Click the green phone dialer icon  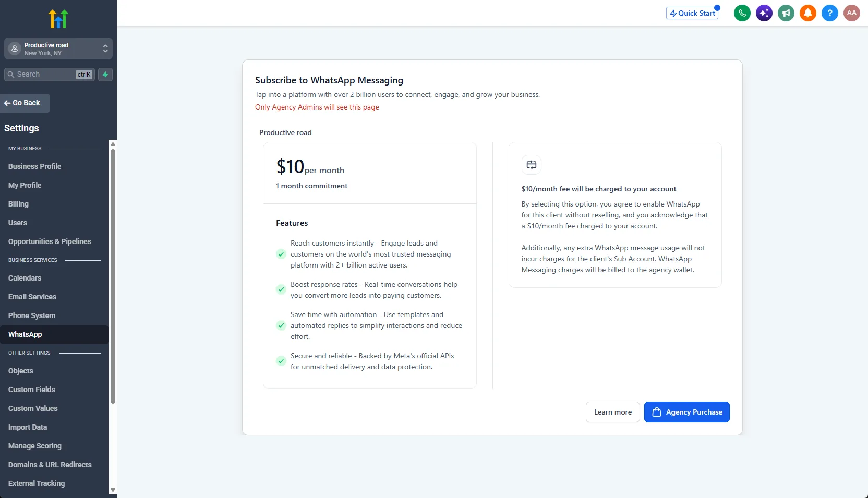click(742, 13)
